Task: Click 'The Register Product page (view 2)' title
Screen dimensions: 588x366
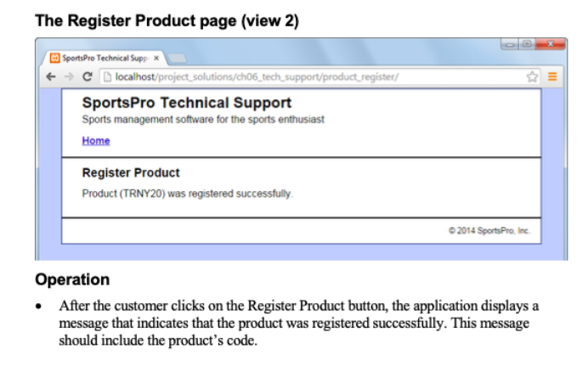Action: 167,20
